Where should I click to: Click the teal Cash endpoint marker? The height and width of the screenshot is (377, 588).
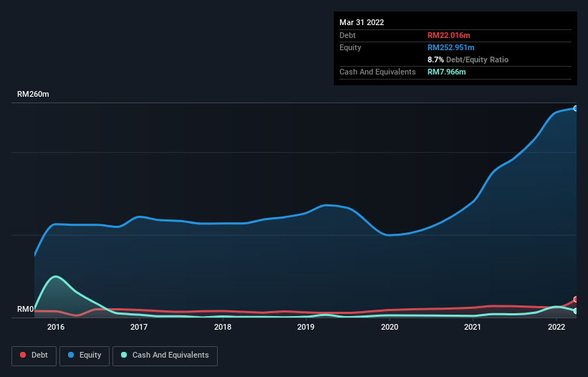pos(576,311)
